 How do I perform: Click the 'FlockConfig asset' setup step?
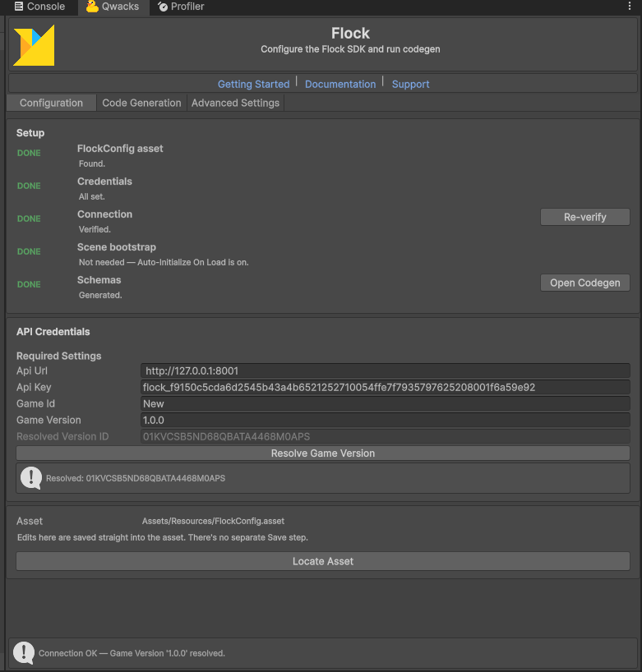pyautogui.click(x=120, y=149)
